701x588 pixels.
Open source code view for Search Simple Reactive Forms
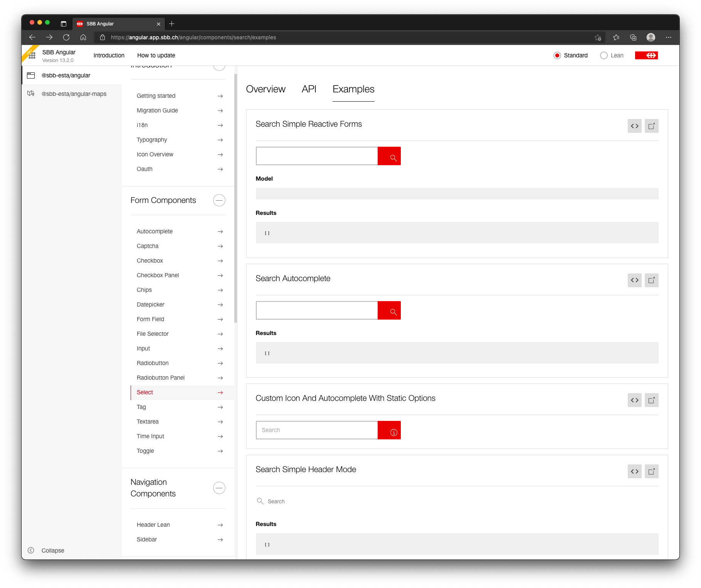point(634,126)
